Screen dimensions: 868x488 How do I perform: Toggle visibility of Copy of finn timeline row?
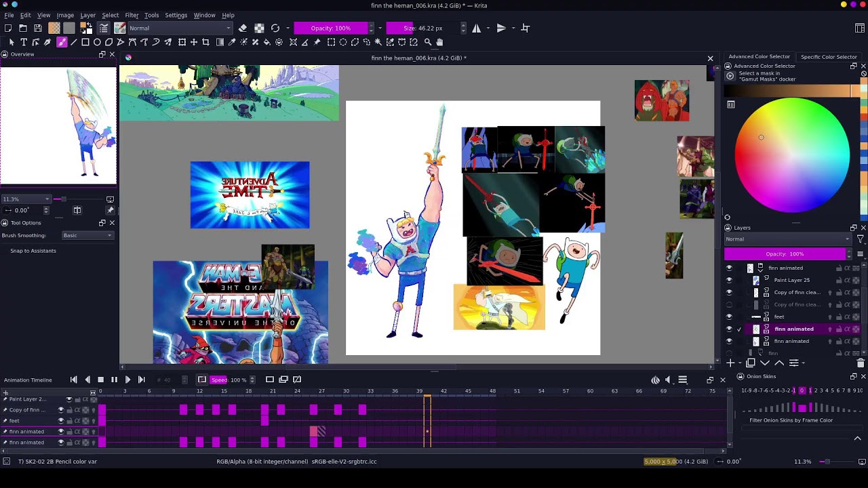pyautogui.click(x=60, y=410)
